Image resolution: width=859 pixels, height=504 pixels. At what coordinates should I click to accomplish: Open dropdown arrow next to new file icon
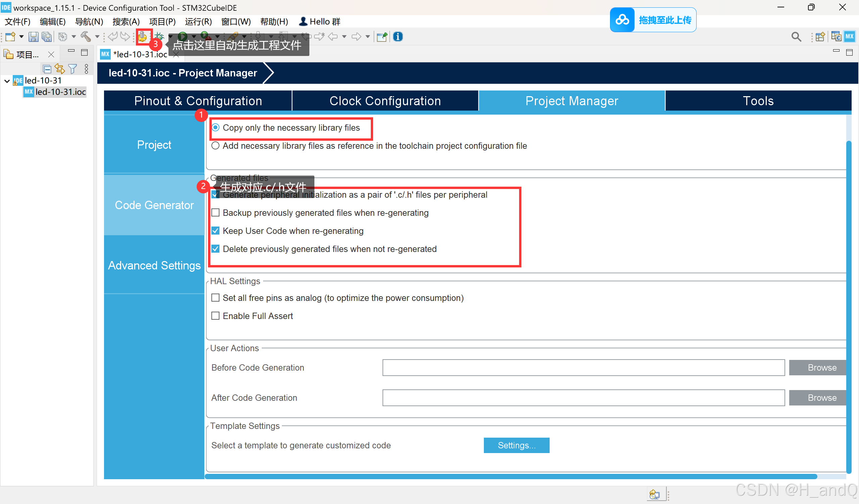pyautogui.click(x=21, y=37)
